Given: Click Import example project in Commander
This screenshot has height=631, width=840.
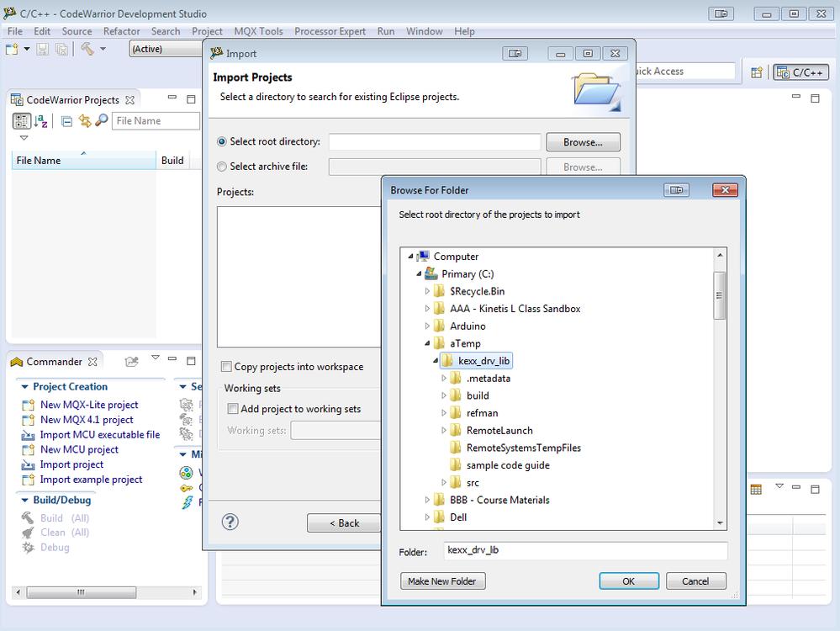Looking at the screenshot, I should pos(91,480).
